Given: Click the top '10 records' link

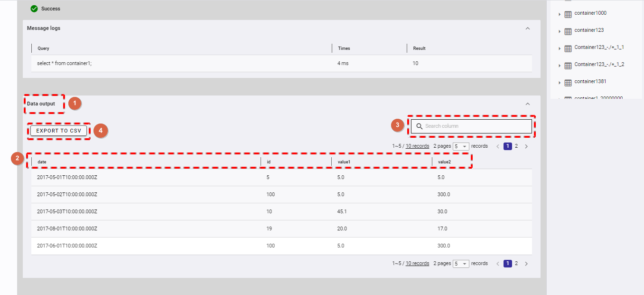Looking at the screenshot, I should click(x=417, y=146).
